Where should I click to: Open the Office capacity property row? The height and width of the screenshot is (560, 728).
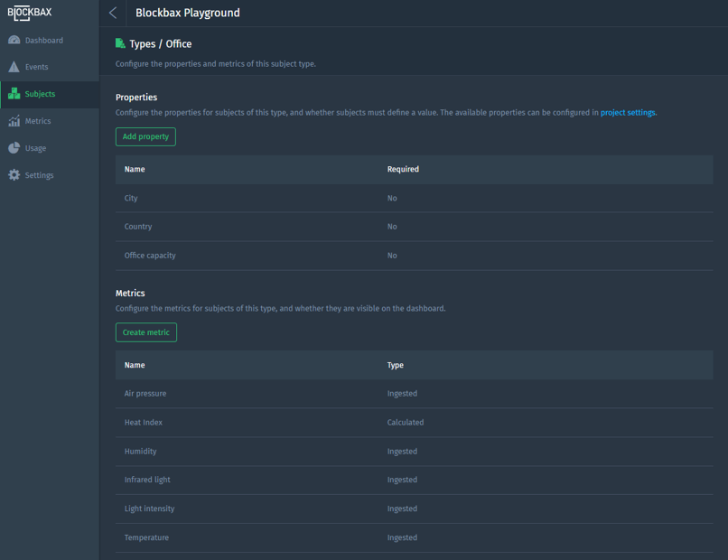(414, 256)
